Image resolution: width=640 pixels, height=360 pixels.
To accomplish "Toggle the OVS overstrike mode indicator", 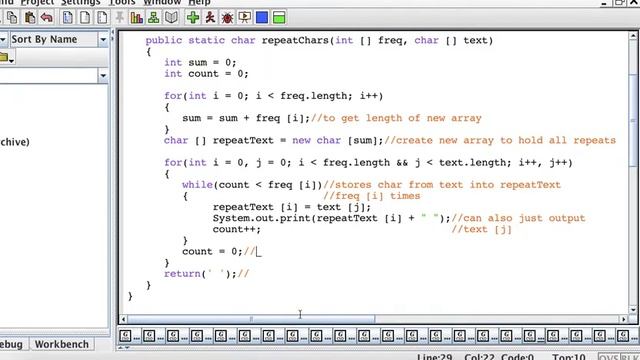I will click(609, 357).
